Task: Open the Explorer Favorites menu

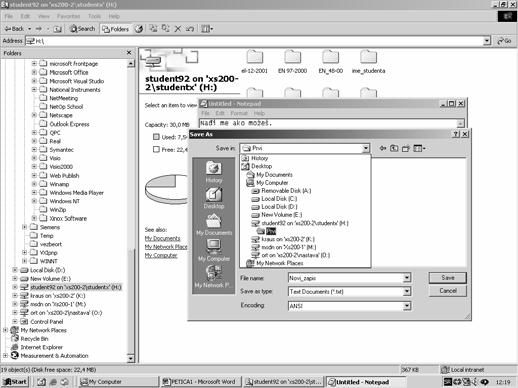Action: pos(68,16)
